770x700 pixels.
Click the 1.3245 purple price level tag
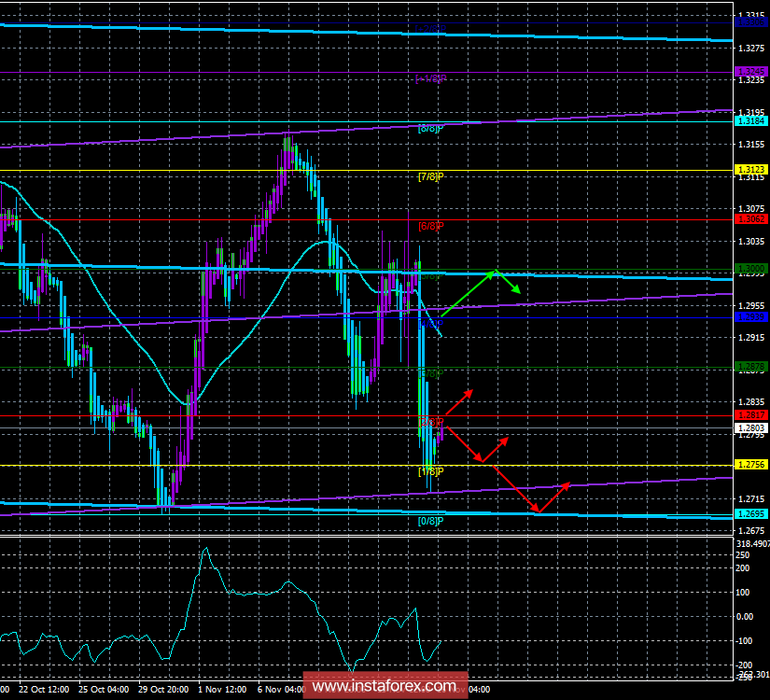click(x=750, y=72)
